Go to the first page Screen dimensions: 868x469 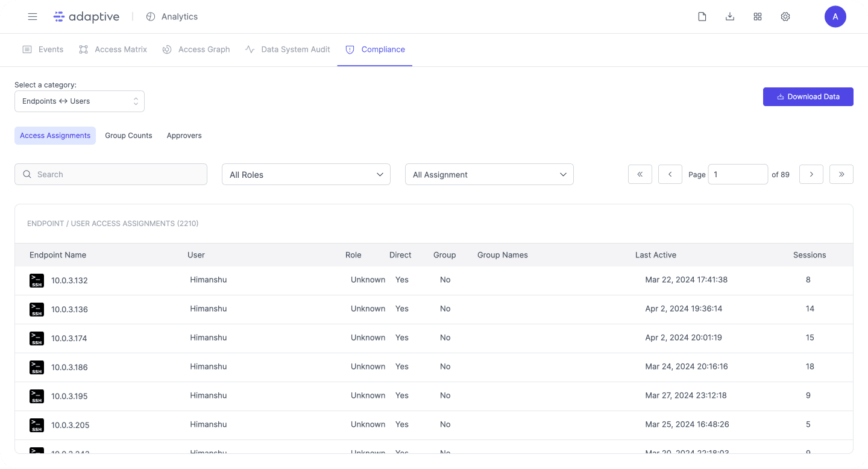[640, 174]
